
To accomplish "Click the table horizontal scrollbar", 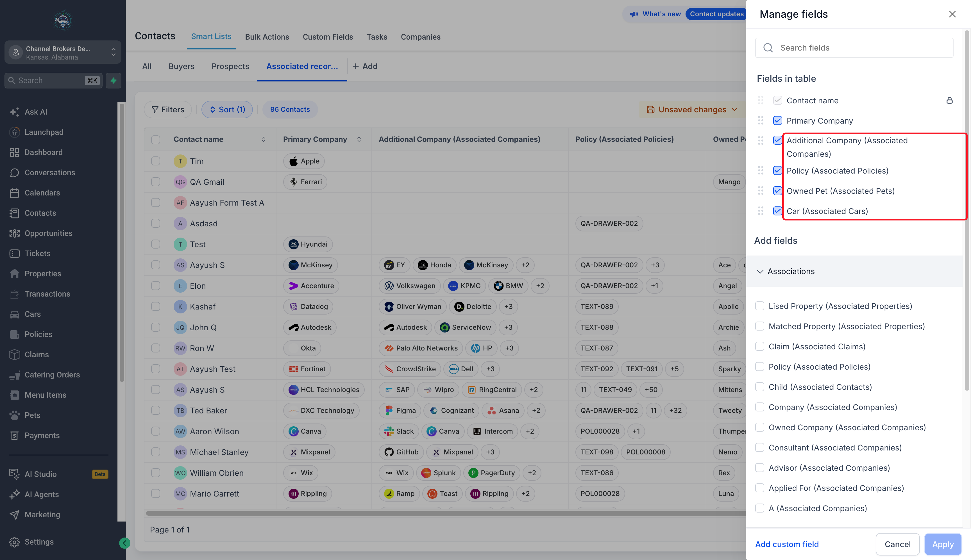I will click(446, 513).
